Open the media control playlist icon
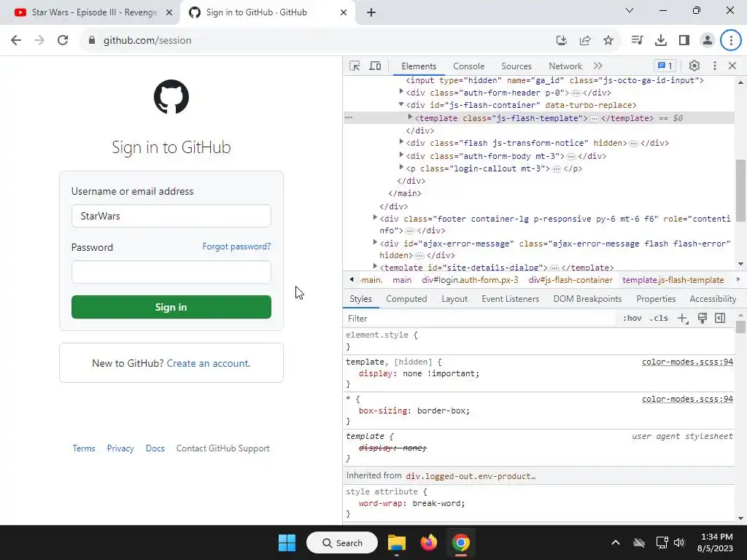 637,40
